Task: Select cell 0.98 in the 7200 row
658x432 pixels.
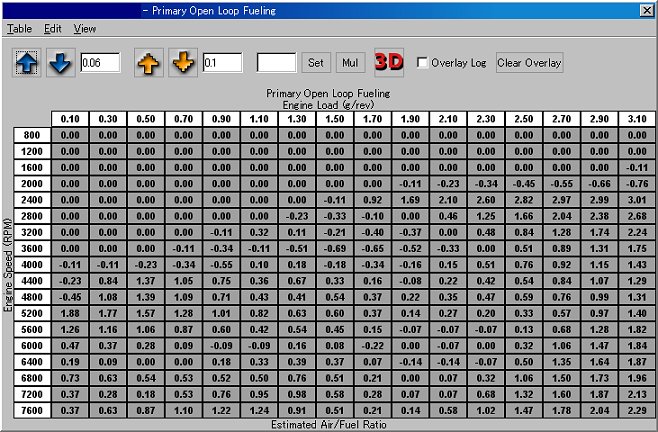Action: pyautogui.click(x=297, y=394)
